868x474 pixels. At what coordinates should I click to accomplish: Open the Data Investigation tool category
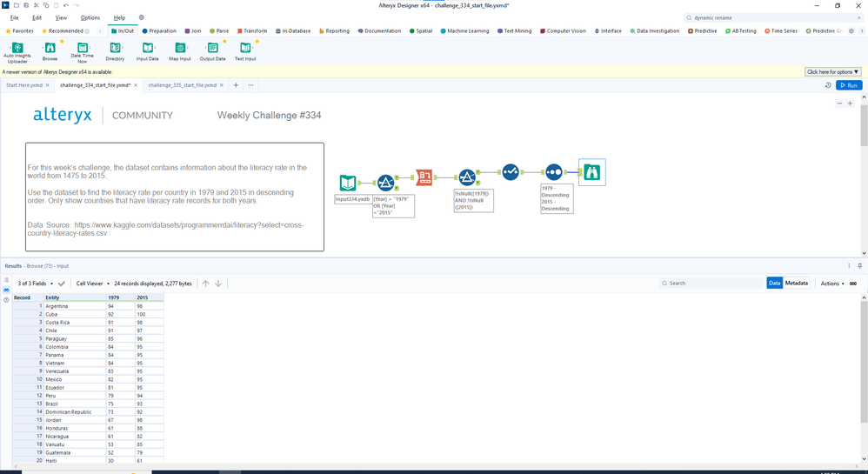(x=654, y=31)
